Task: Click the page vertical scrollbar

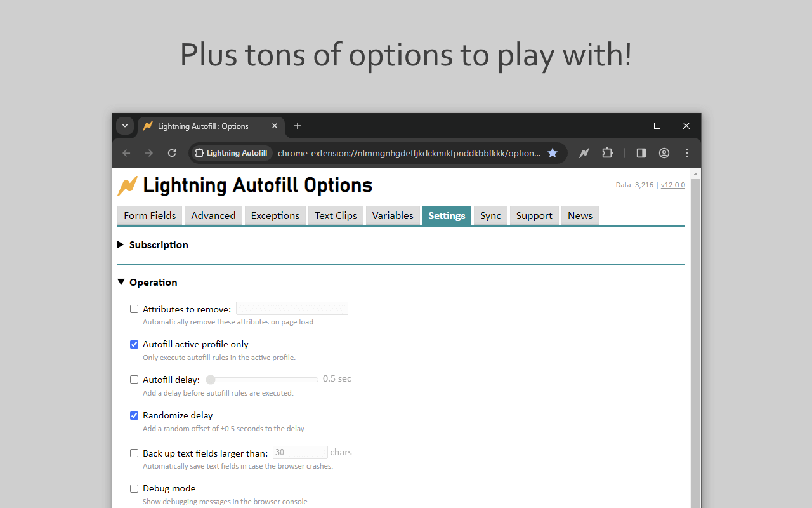Action: (696, 343)
